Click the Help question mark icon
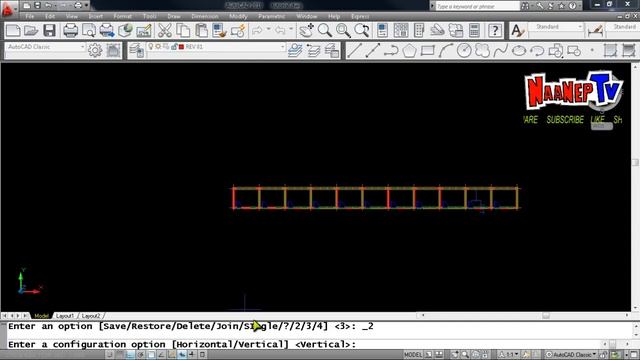640x360 pixels. (x=495, y=31)
